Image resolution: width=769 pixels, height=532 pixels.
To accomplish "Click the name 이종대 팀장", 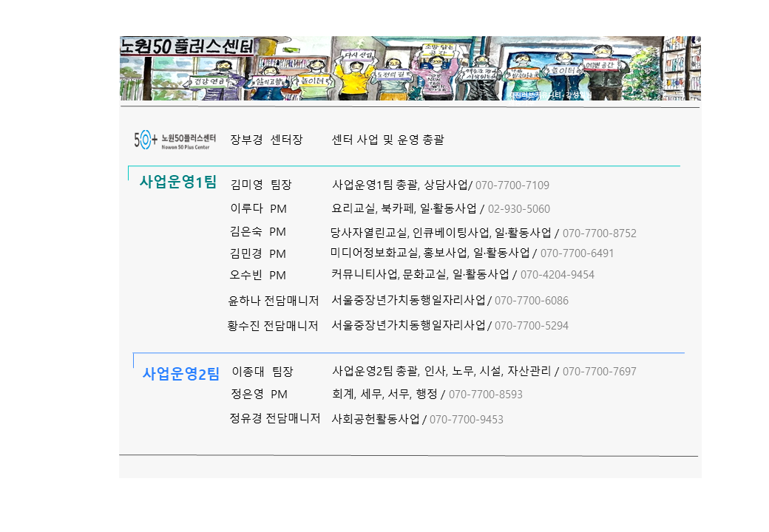I will point(262,371).
